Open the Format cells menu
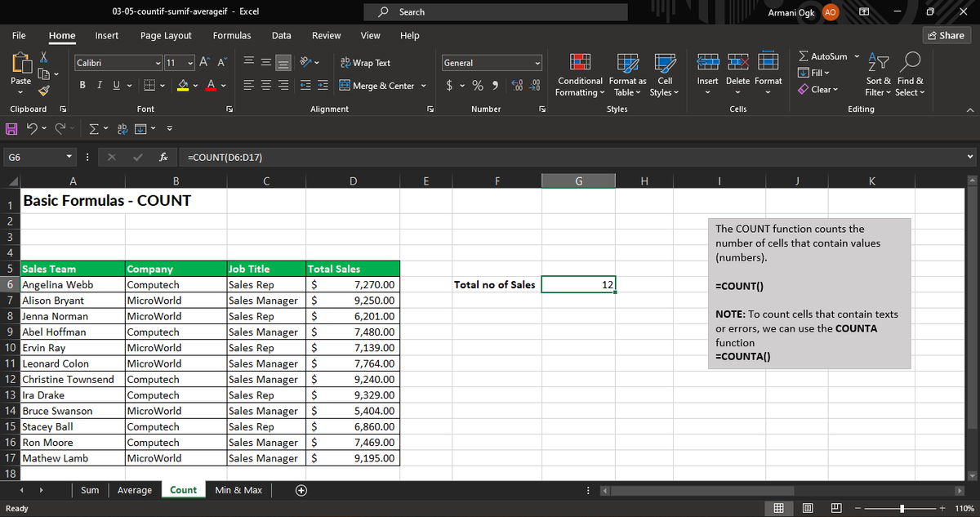 (768, 74)
